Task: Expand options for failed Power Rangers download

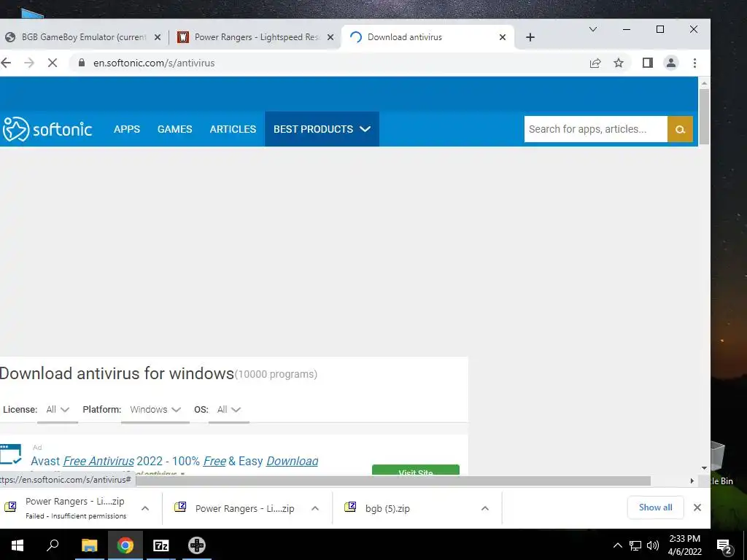Action: [145, 508]
